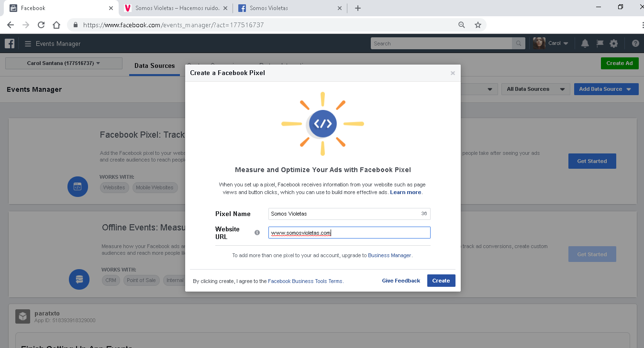Click the Offline Events database icon
The image size is (644, 348).
click(79, 279)
